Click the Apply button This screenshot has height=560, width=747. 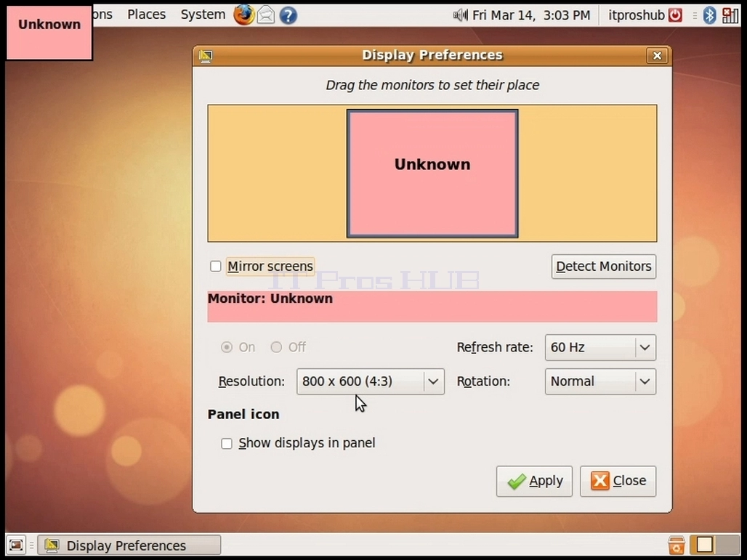pyautogui.click(x=534, y=482)
